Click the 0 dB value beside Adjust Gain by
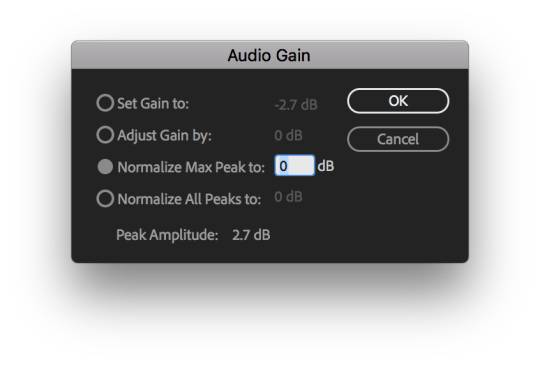The image size is (540, 365). (x=288, y=135)
